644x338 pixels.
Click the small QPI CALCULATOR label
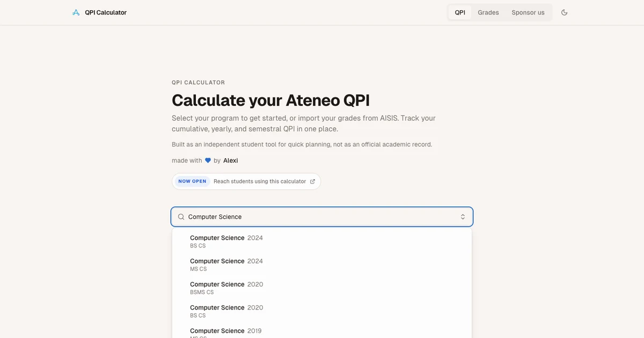click(199, 83)
